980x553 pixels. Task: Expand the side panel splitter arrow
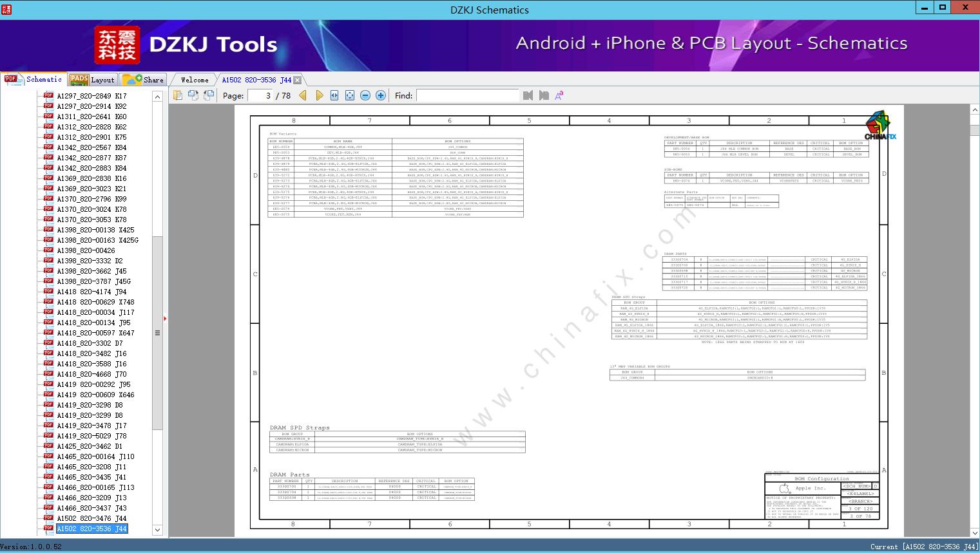point(165,318)
